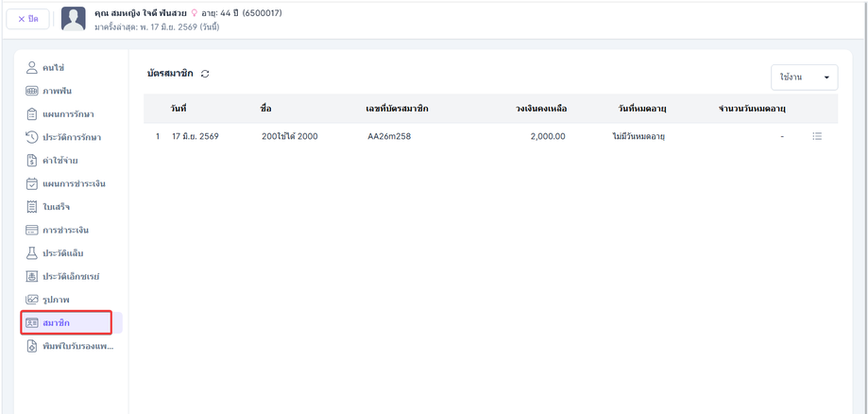The height and width of the screenshot is (414, 868).
Task: Click the ประวัติเอ็กซเรย์ x-ray icon
Action: click(31, 276)
